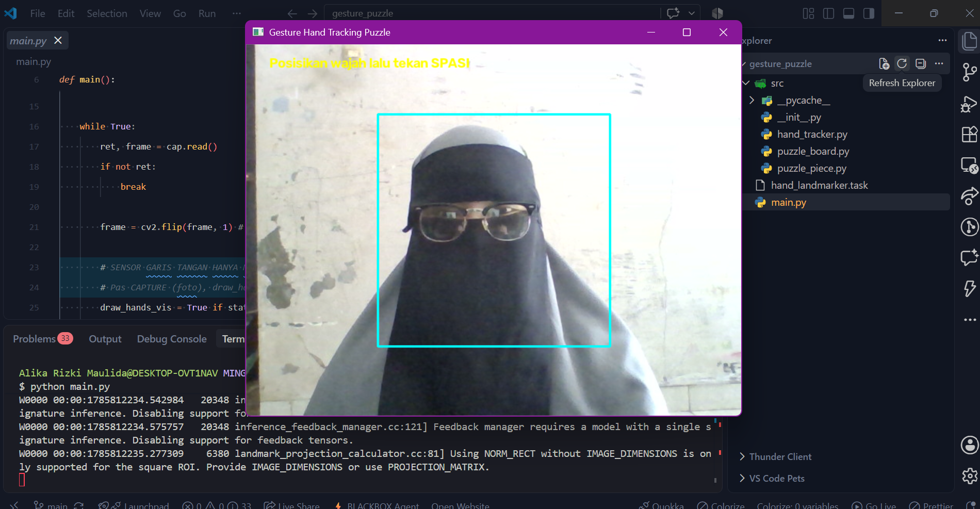
Task: Open the Live Share activity bar icon
Action: pyautogui.click(x=969, y=196)
